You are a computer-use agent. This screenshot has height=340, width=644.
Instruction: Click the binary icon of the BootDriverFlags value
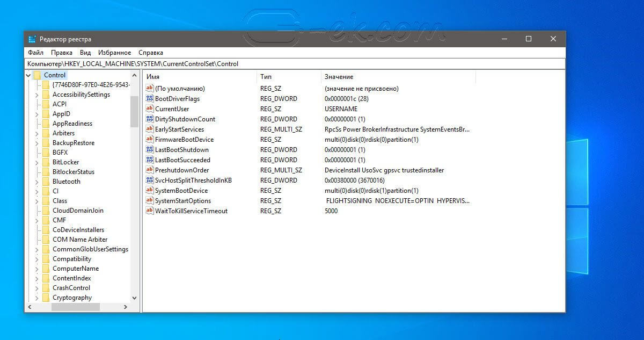click(x=150, y=99)
